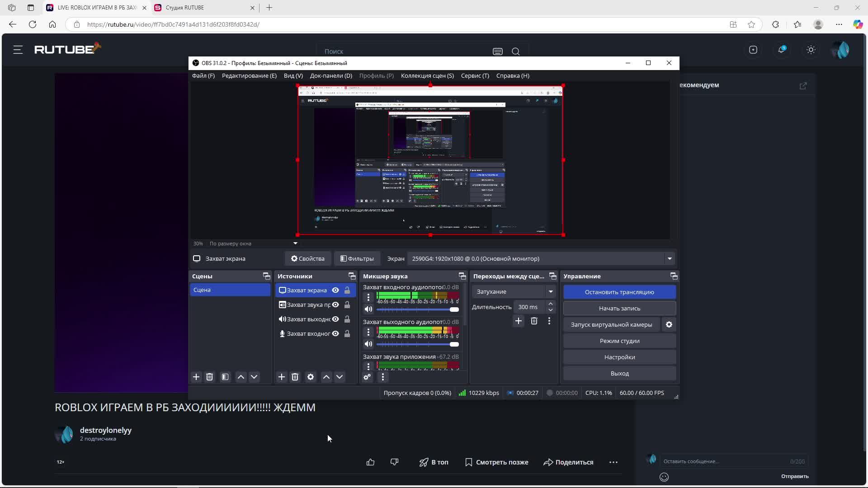
Task: Move the selected source up
Action: (326, 377)
